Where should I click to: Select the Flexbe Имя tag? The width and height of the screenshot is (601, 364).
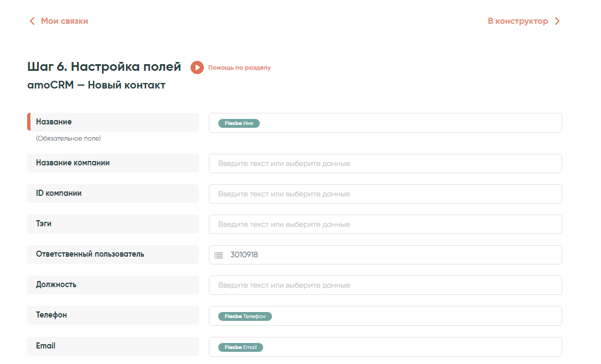pyautogui.click(x=239, y=123)
